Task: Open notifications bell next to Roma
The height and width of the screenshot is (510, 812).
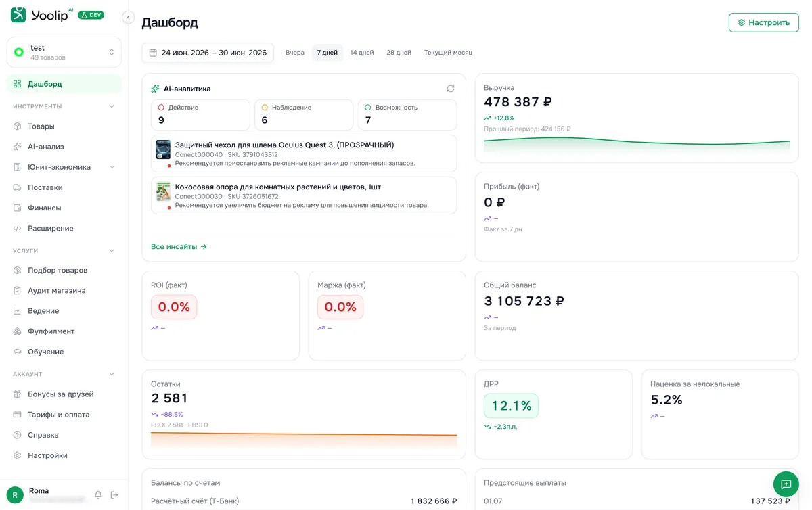Action: 98,495
